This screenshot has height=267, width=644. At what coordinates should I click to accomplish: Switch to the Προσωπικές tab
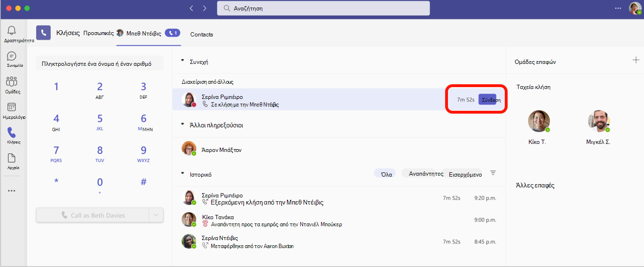coord(98,33)
